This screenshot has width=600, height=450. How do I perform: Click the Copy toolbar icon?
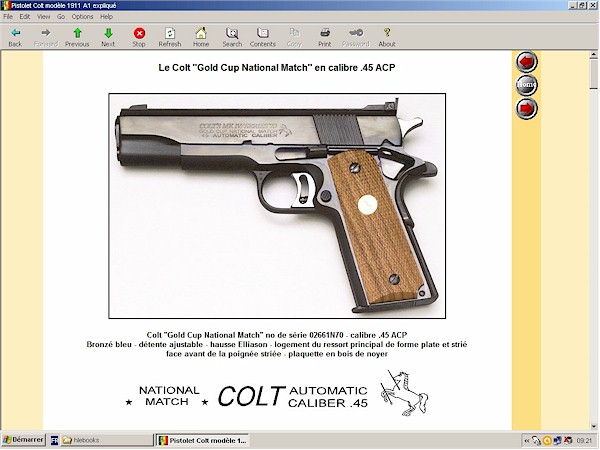point(294,38)
